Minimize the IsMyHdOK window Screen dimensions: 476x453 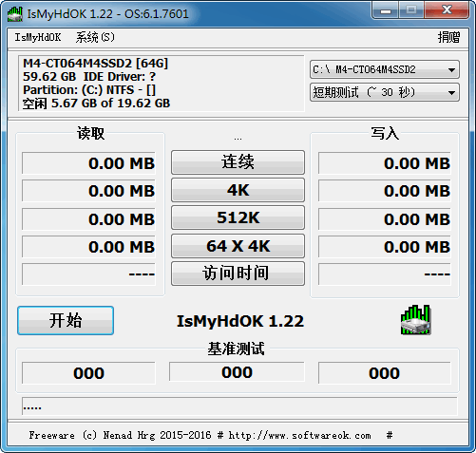tap(386, 10)
